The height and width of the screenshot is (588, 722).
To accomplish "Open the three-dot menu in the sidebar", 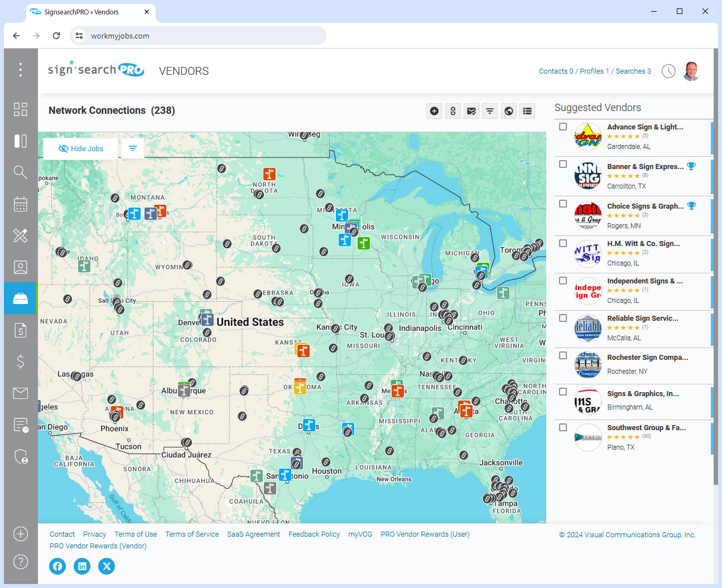I will point(21,70).
